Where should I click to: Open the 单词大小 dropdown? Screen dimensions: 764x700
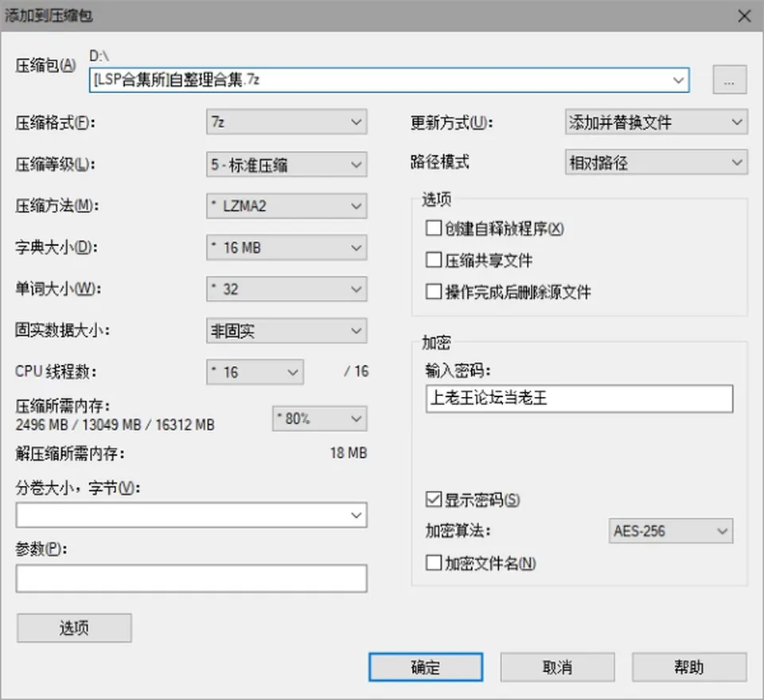286,290
